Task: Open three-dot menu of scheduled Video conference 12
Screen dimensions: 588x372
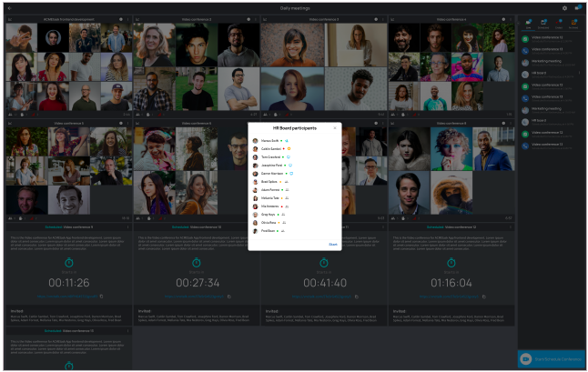Action: click(x=511, y=227)
